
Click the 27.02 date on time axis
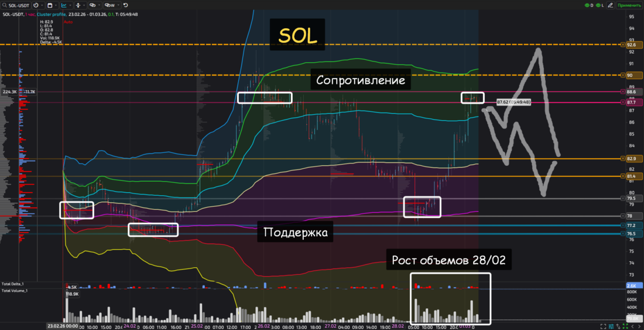point(330,325)
